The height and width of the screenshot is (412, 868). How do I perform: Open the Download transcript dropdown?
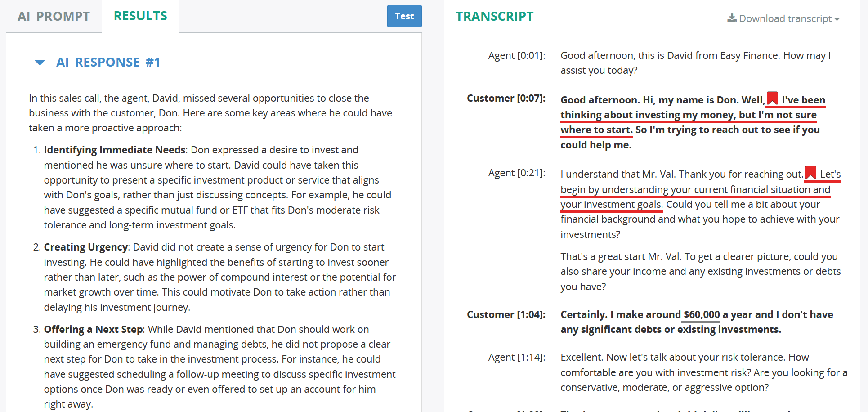(x=783, y=18)
